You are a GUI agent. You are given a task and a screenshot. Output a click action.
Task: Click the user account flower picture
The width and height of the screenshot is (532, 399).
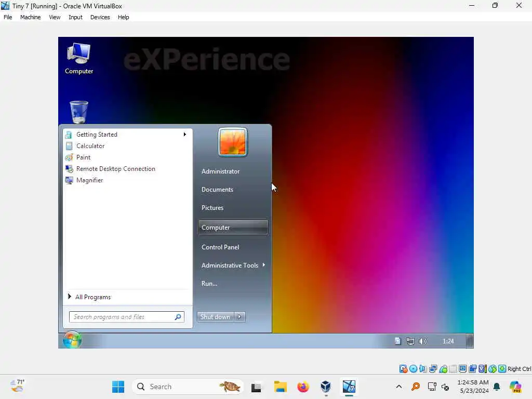(x=232, y=142)
